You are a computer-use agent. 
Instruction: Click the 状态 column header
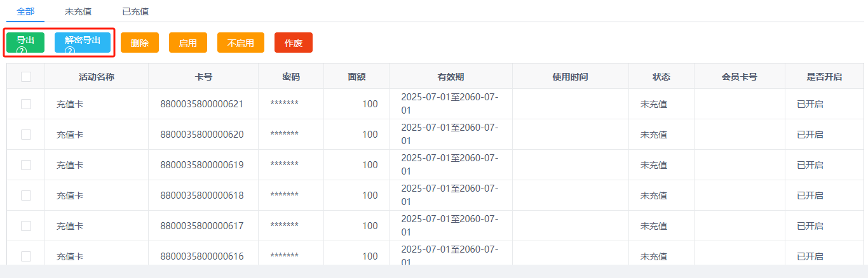[x=661, y=77]
